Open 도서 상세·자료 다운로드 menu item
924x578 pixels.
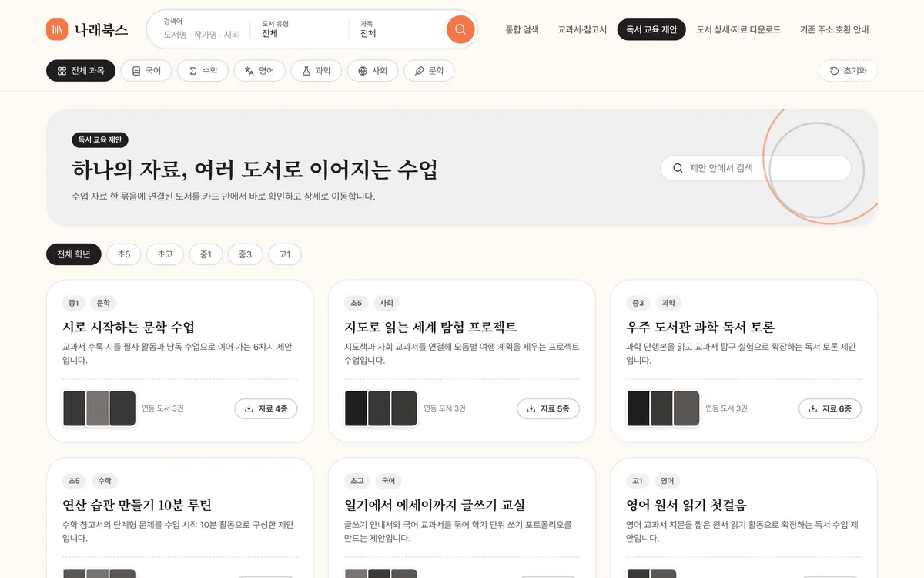tap(738, 29)
